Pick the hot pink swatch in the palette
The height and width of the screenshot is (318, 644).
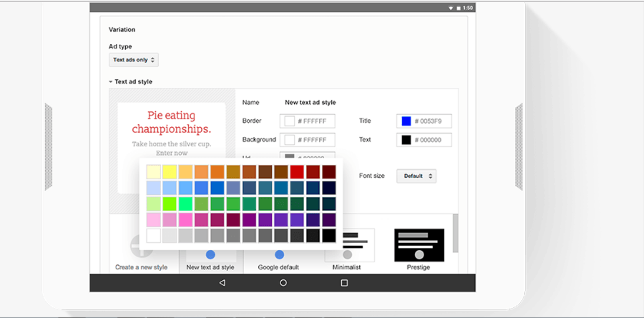(185, 220)
